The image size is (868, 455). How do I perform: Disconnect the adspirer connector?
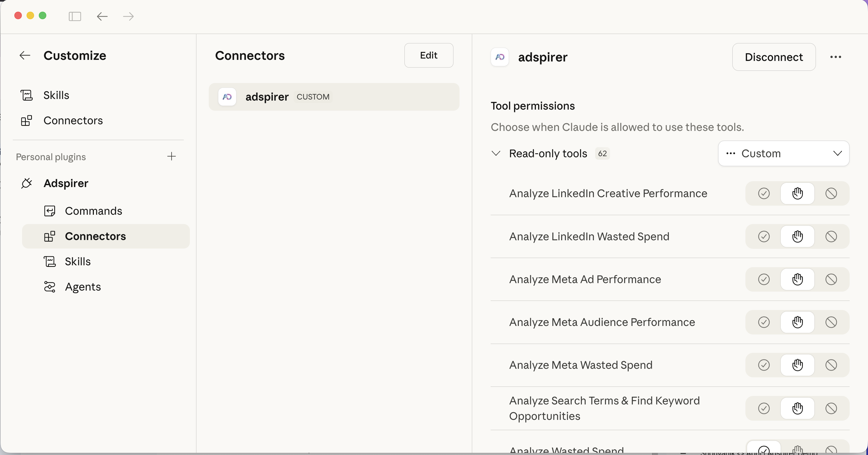pos(774,57)
